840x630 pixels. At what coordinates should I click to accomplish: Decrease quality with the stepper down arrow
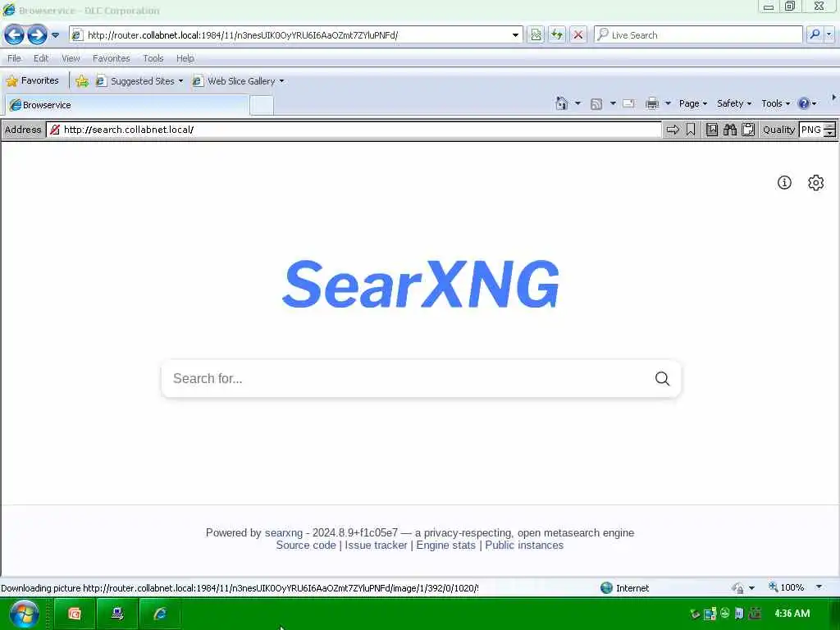pos(829,133)
